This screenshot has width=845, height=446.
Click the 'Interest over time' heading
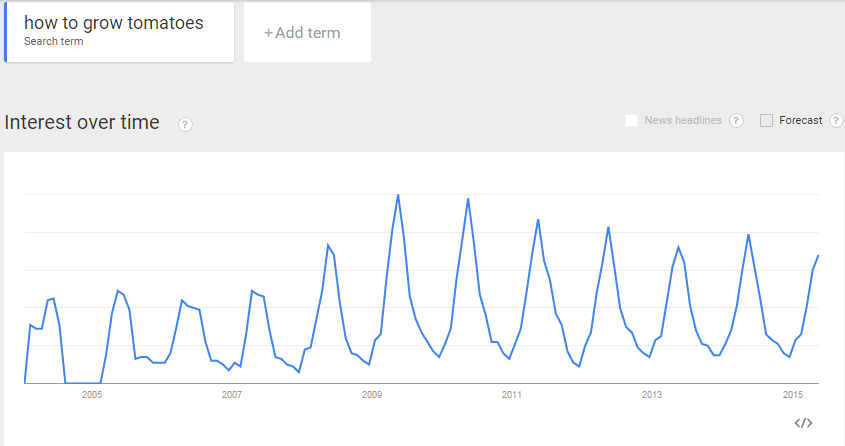[x=82, y=122]
